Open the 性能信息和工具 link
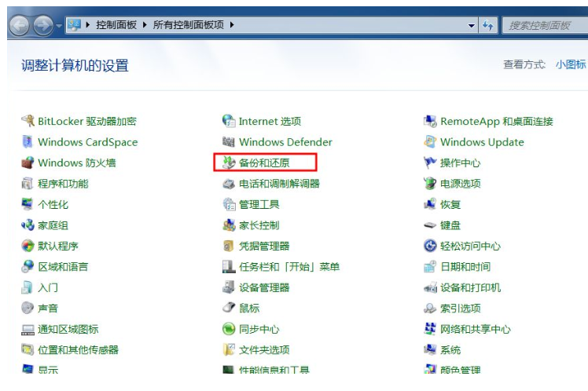The width and height of the screenshot is (588, 391). pos(274,370)
